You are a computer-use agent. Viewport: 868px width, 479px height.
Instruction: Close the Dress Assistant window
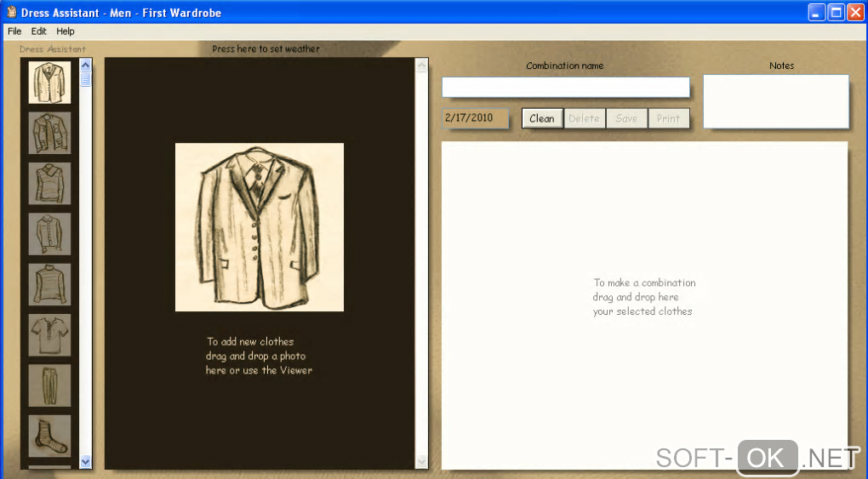[x=855, y=12]
